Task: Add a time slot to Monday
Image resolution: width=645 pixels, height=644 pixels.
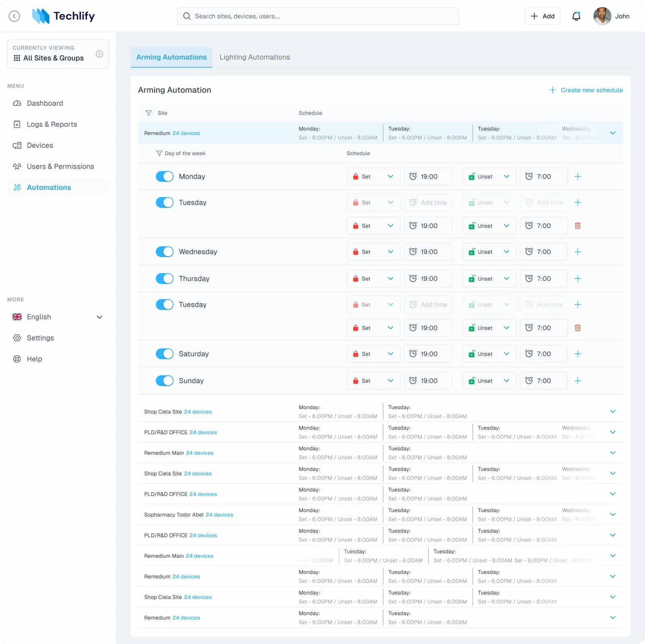Action: click(x=578, y=177)
